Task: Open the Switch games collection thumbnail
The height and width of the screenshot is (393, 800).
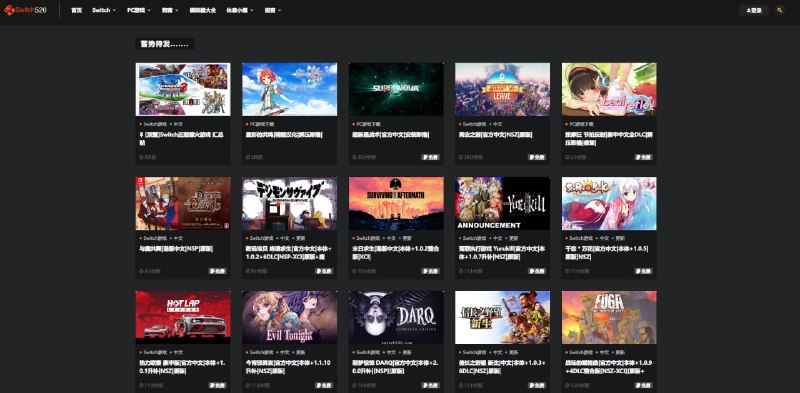Action: click(x=183, y=89)
